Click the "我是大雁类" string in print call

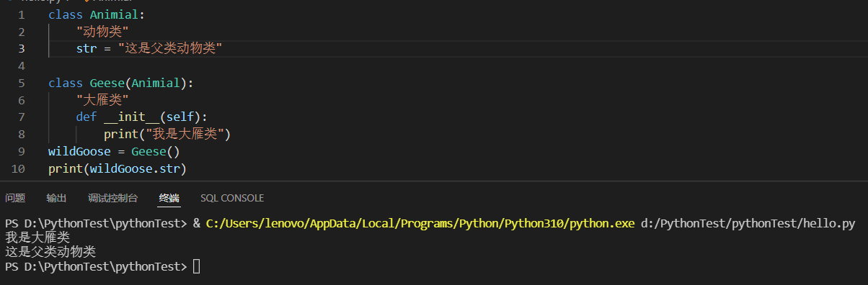[187, 135]
